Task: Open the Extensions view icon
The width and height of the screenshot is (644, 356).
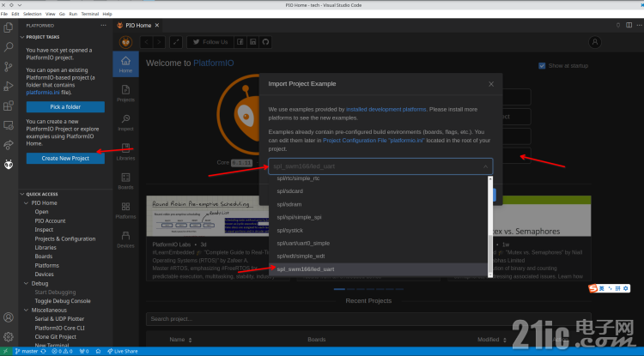Action: 9,106
